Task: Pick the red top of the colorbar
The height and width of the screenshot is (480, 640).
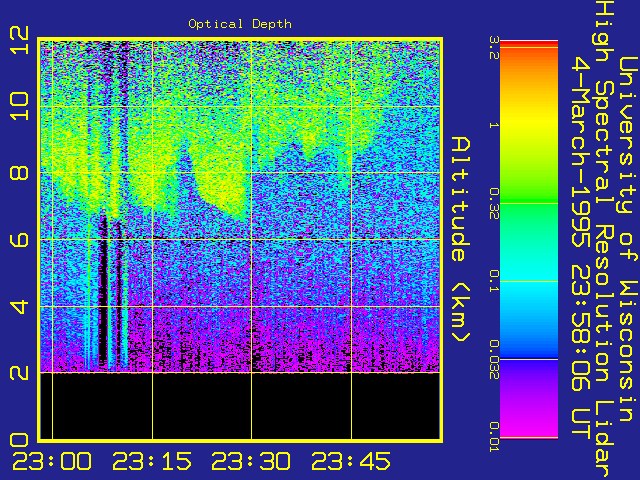Action: 529,44
